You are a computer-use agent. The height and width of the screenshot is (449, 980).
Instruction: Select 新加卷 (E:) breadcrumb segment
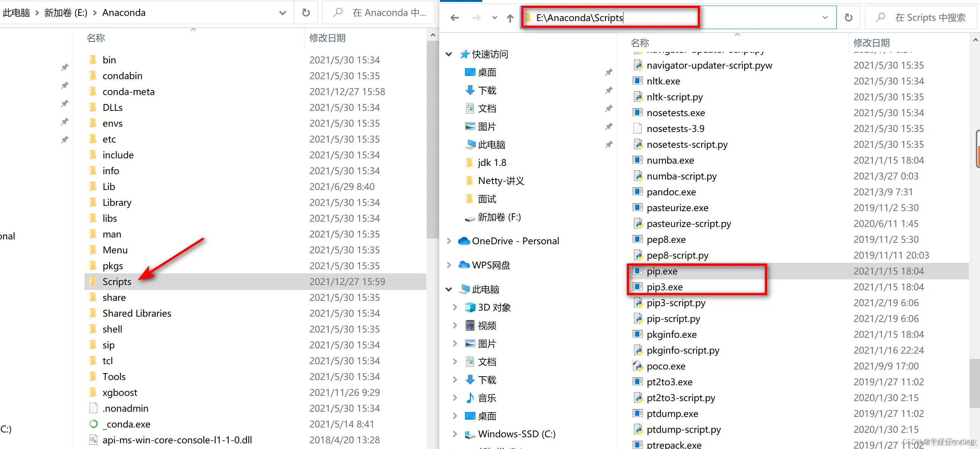pos(65,12)
